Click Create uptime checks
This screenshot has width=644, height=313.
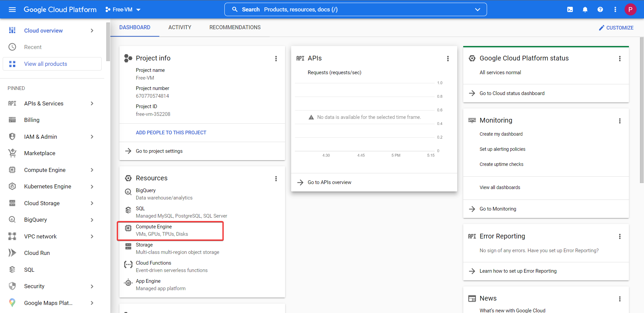(501, 164)
